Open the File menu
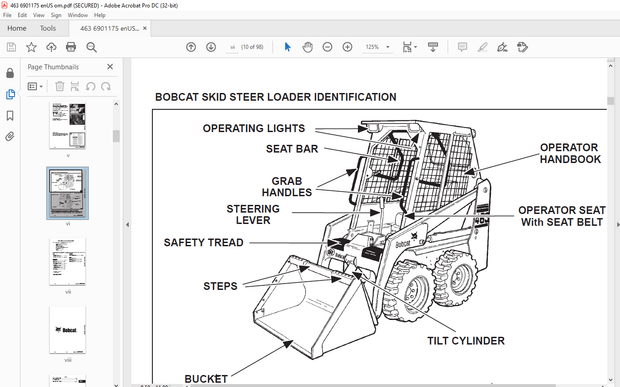The image size is (620, 387). click(x=7, y=15)
